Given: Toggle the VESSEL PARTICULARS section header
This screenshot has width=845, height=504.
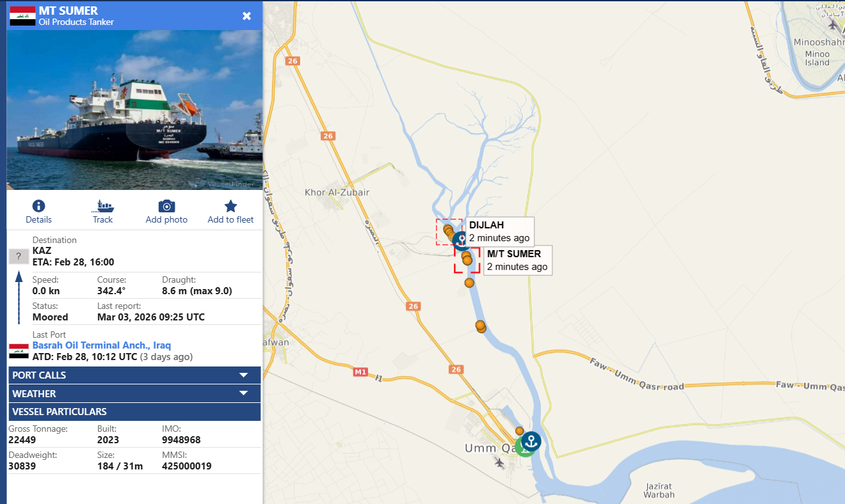Looking at the screenshot, I should (134, 412).
